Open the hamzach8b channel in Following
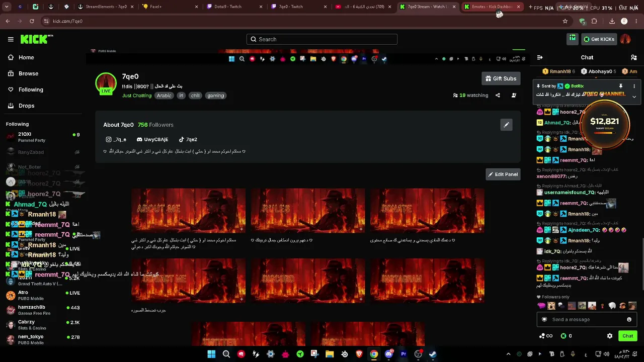 pyautogui.click(x=43, y=310)
